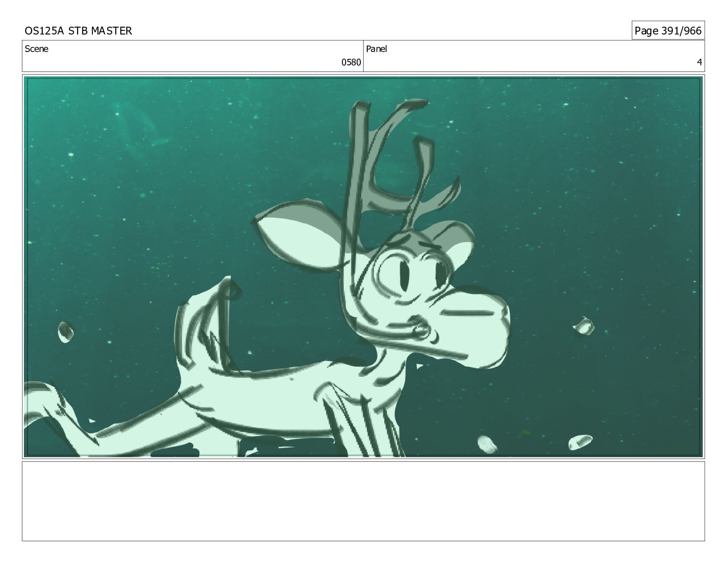Click the empty notes box below the panel
The width and height of the screenshot is (728, 563).
pos(364,501)
